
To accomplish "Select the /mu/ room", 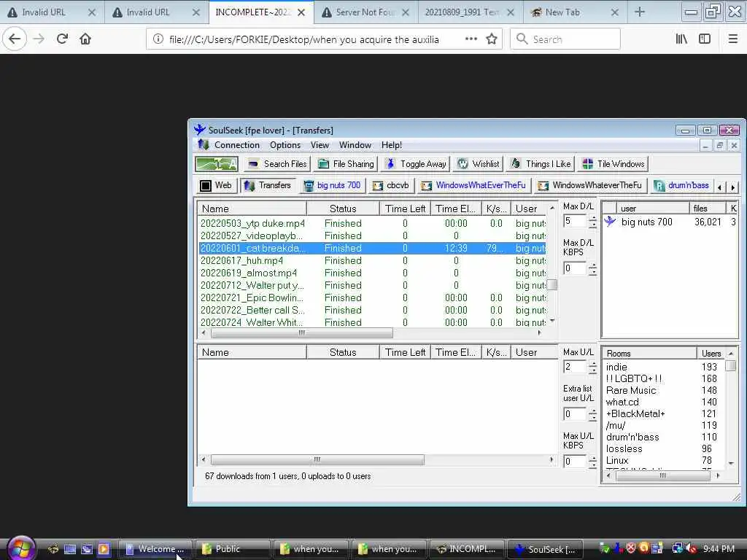I will pyautogui.click(x=616, y=425).
